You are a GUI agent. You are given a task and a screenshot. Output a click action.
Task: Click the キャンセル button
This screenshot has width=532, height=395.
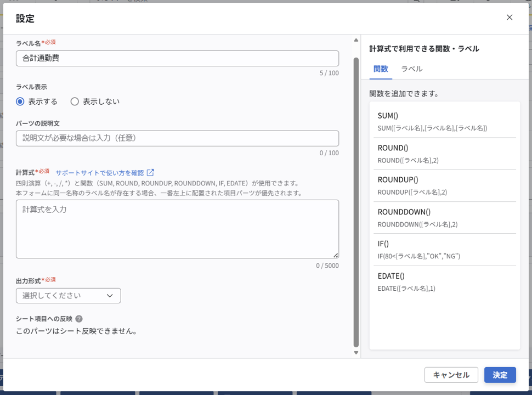coord(451,375)
